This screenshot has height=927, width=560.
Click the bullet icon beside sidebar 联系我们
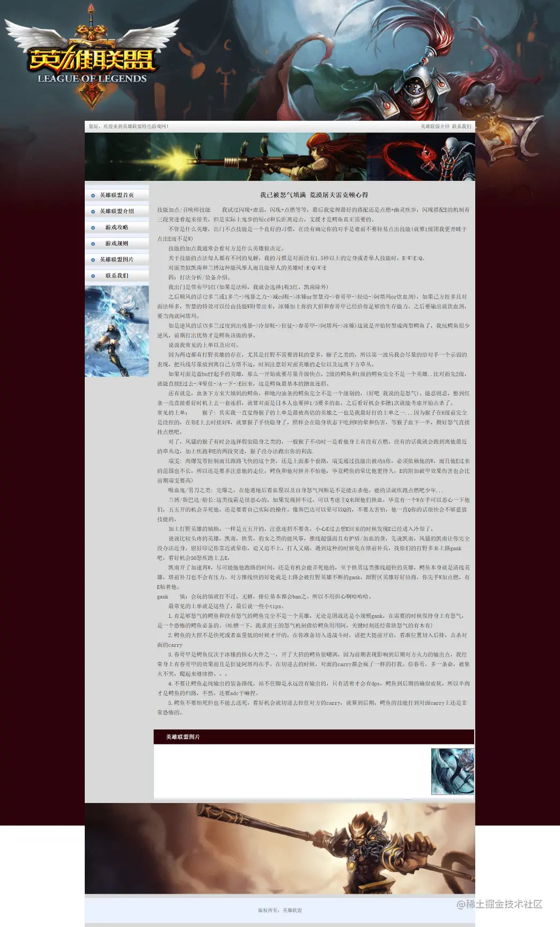coord(93,276)
